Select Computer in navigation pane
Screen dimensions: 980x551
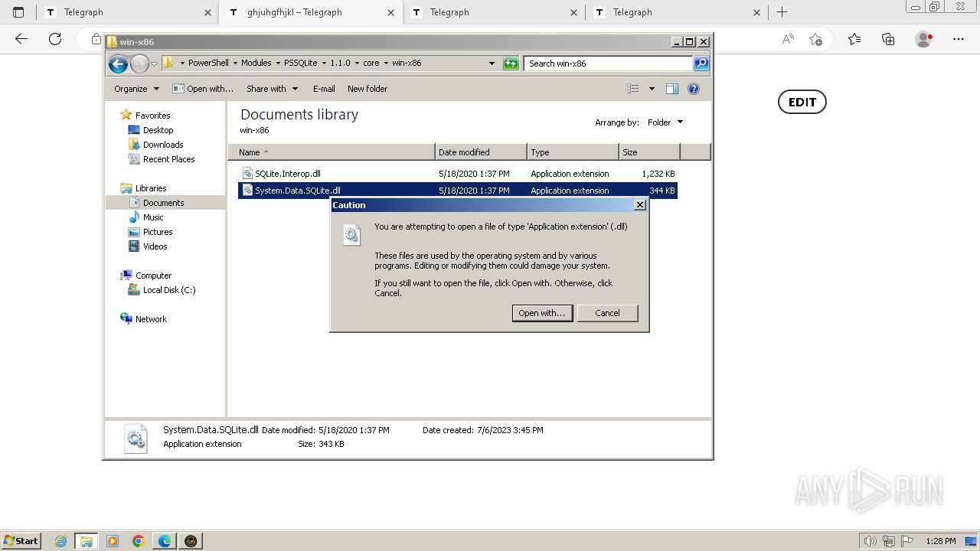click(153, 275)
